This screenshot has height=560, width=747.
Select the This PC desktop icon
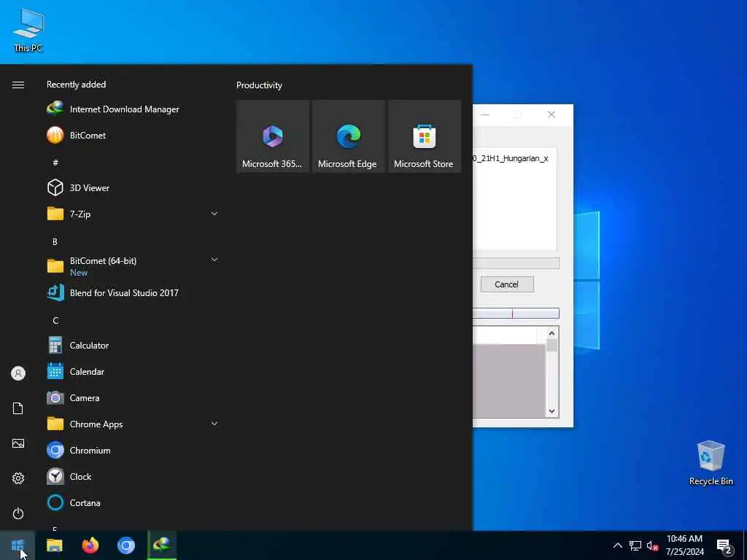[28, 30]
